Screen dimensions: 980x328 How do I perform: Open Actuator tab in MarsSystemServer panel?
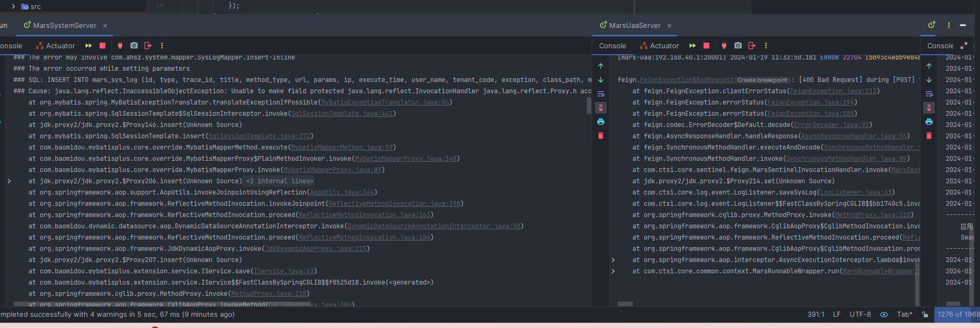tap(55, 46)
